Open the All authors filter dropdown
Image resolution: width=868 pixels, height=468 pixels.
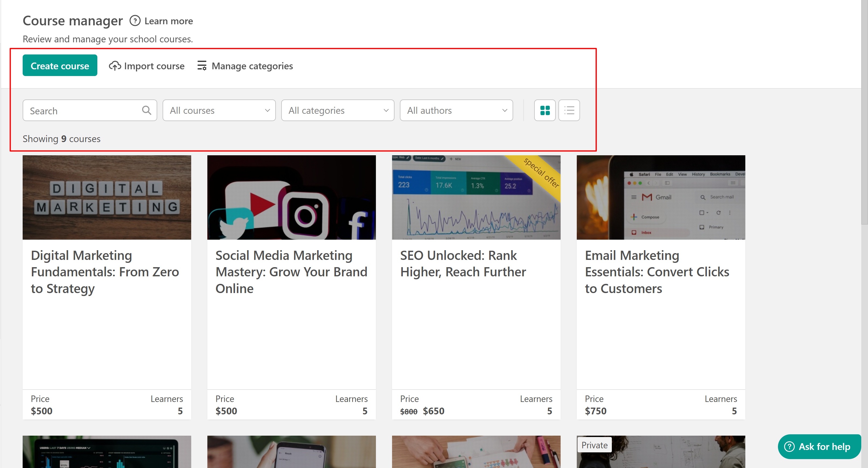coord(456,110)
